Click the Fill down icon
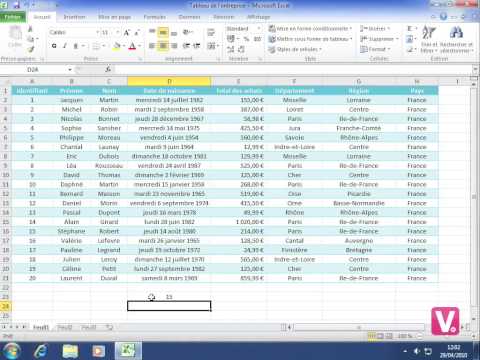The image size is (480, 360). coord(410,39)
